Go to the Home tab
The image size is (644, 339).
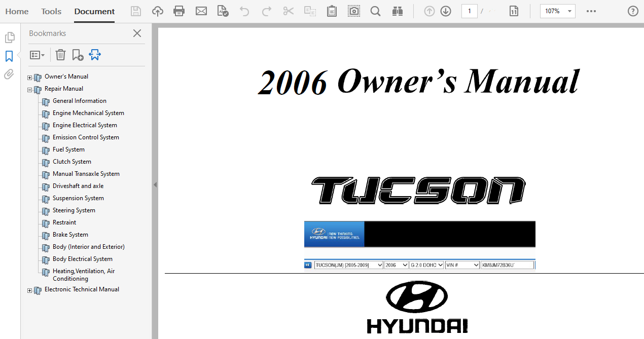pos(17,11)
